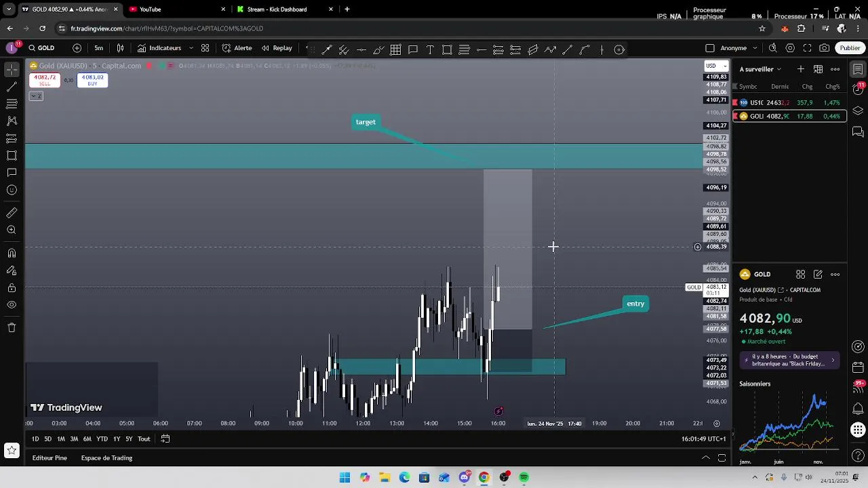Add a symbol to the watchlist

(x=801, y=69)
